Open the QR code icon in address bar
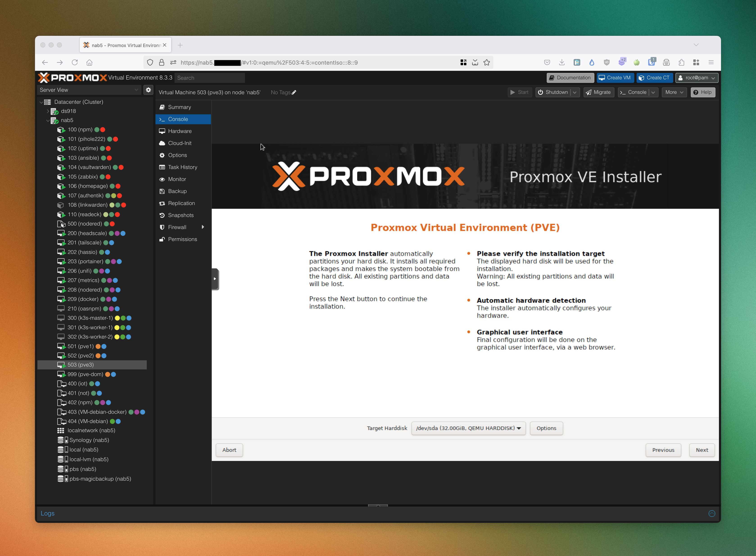Screen dimensions: 756x556 [x=463, y=62]
